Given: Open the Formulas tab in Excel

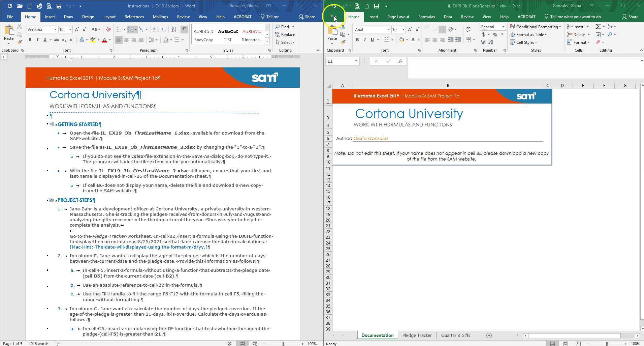Looking at the screenshot, I should click(x=426, y=17).
